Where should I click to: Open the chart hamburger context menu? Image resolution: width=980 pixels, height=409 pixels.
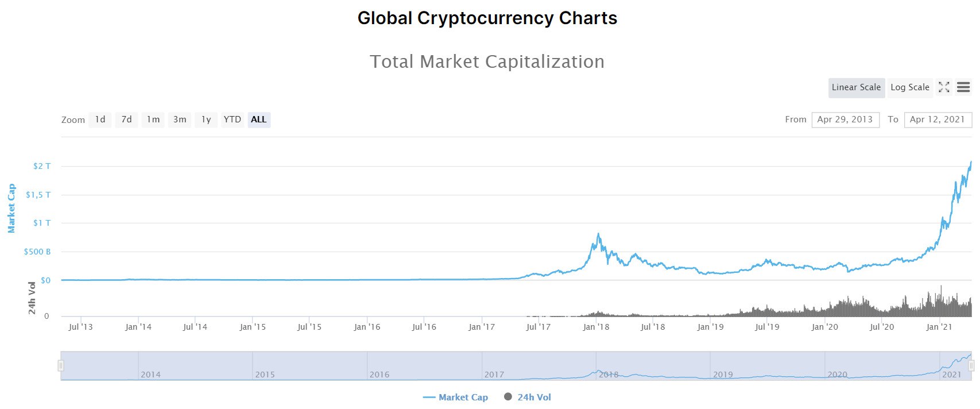tap(963, 87)
